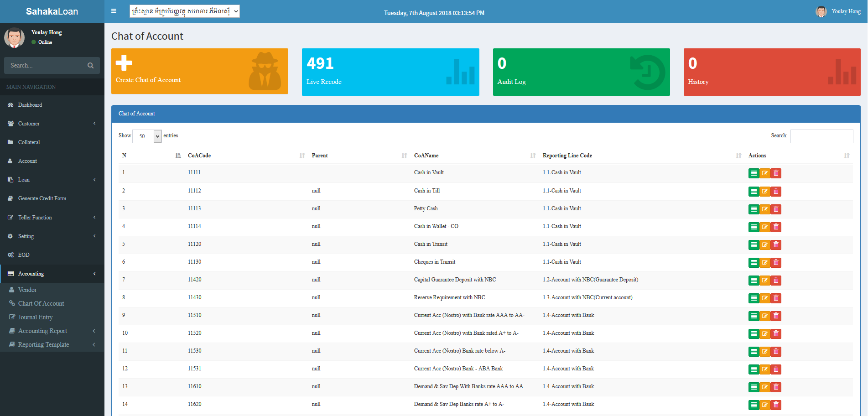Click the hamburger sidebar toggle icon

pos(114,11)
